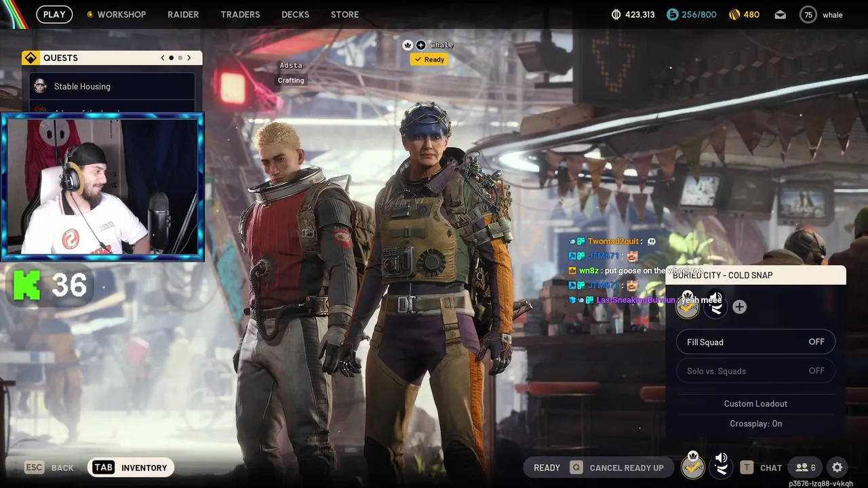
Task: Open the Play menu
Action: [54, 14]
